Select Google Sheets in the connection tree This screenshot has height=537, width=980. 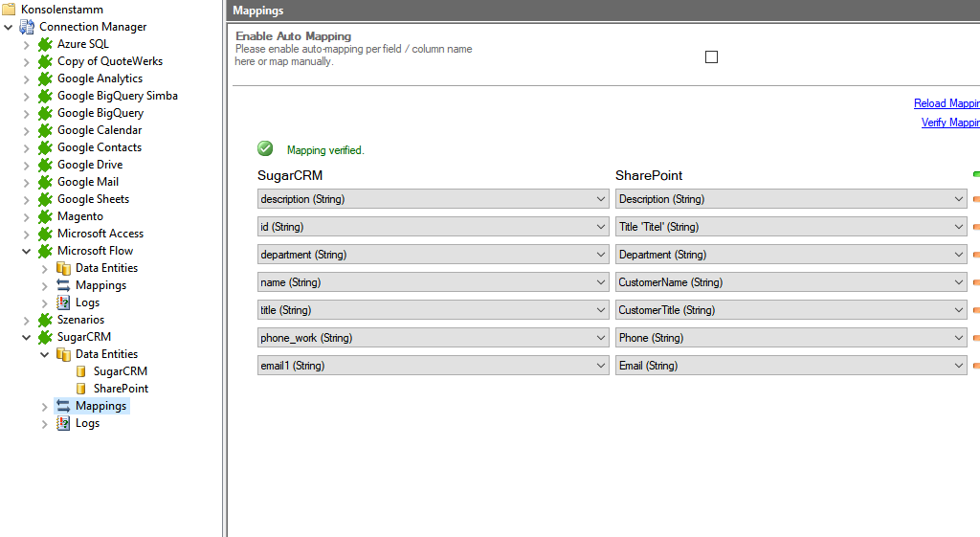pyautogui.click(x=93, y=199)
